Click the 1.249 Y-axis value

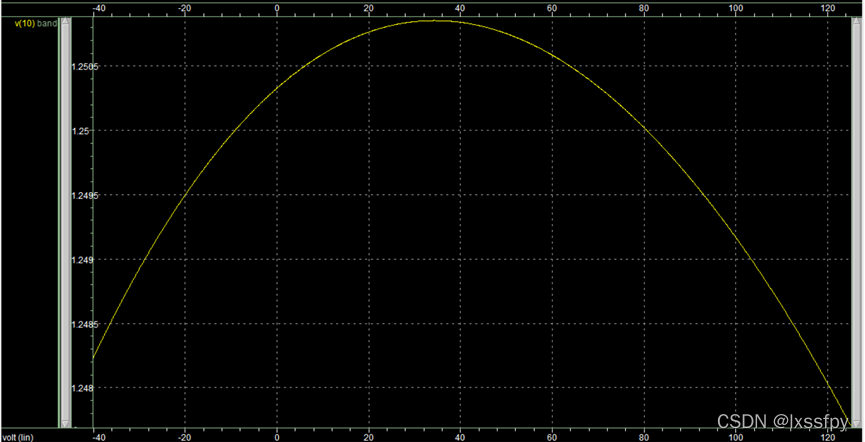point(83,259)
